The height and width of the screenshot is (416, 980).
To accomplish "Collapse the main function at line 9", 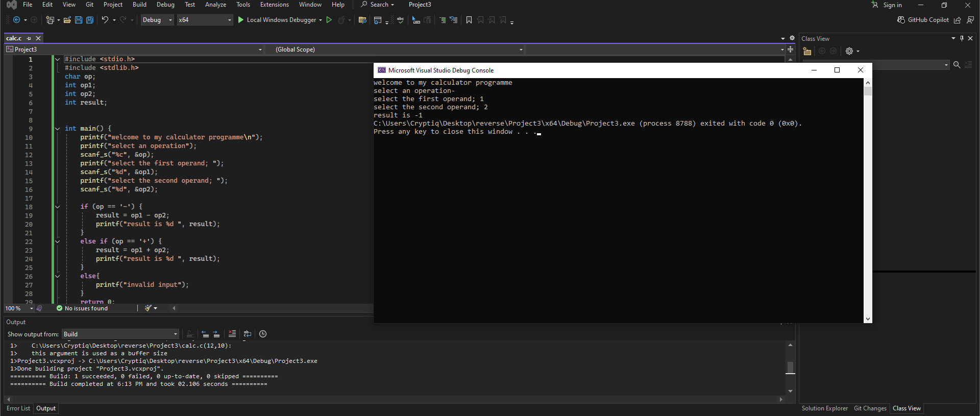I will (58, 129).
